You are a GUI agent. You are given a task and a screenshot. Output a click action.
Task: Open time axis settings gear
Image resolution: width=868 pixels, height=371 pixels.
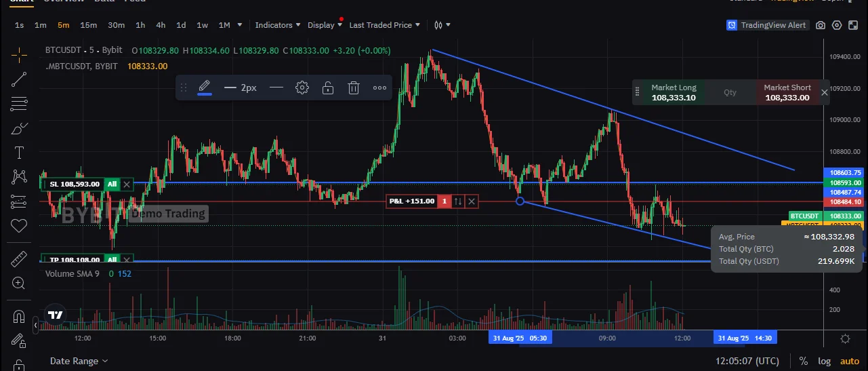point(845,338)
